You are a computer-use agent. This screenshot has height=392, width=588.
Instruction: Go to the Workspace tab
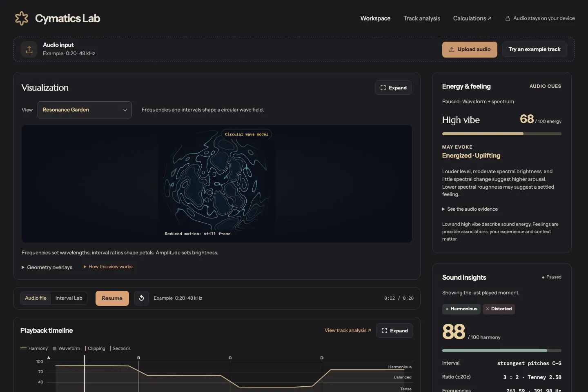pos(375,18)
